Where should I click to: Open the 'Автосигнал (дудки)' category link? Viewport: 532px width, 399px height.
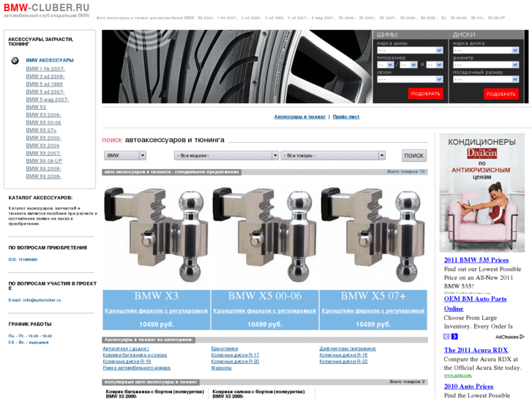tap(126, 348)
